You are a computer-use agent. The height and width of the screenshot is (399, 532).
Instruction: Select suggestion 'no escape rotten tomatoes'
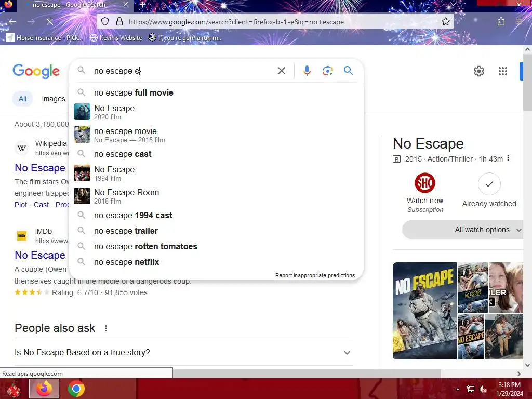pos(216,247)
